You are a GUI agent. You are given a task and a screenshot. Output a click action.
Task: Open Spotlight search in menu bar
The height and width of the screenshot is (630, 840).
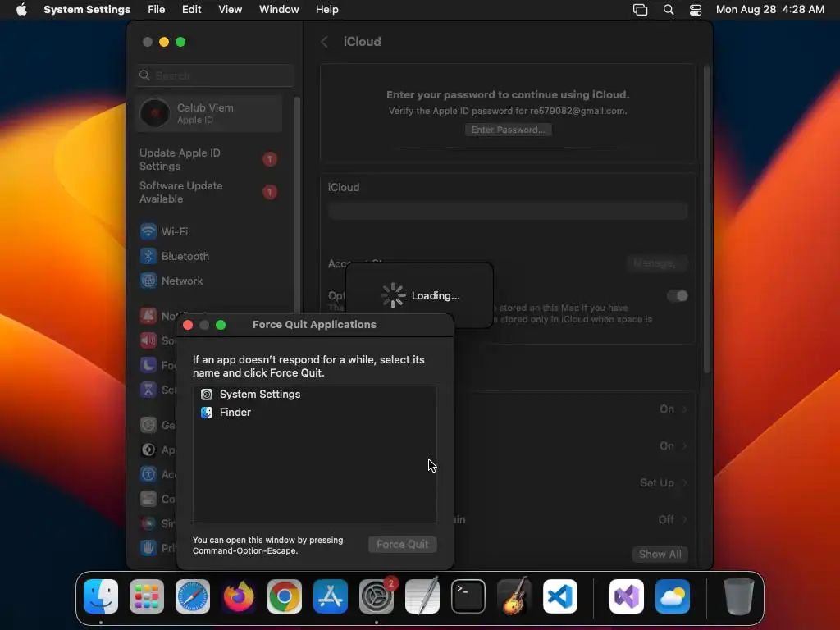pyautogui.click(x=668, y=10)
